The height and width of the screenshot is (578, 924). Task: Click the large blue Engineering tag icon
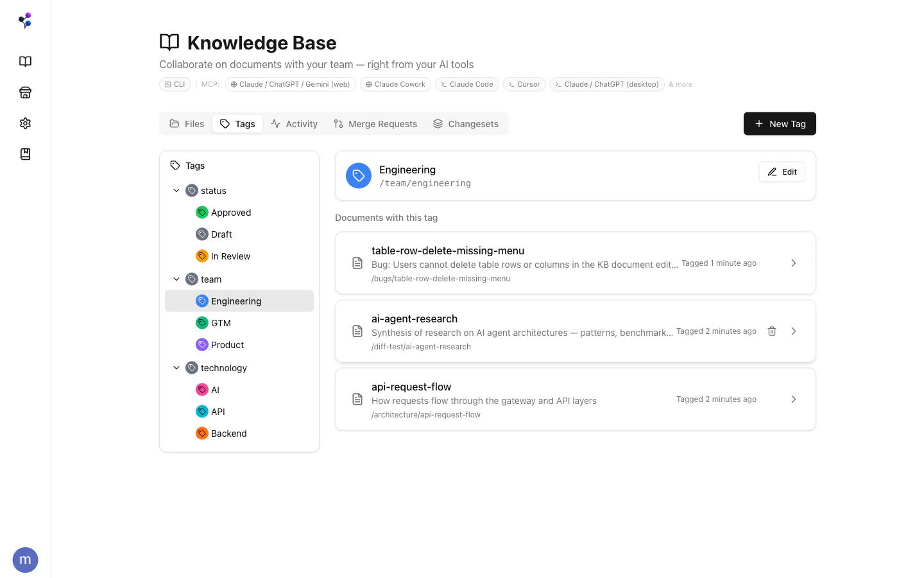coord(359,176)
